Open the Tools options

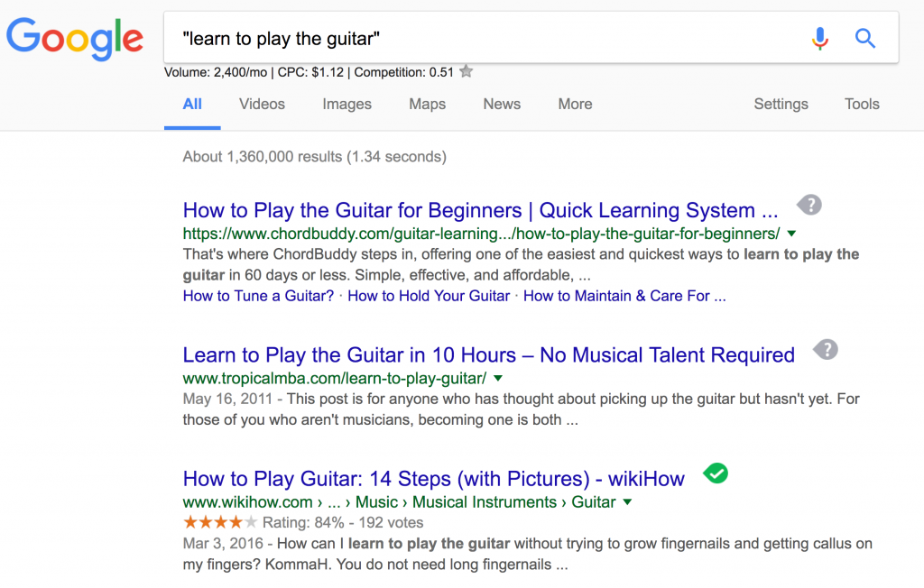862,105
